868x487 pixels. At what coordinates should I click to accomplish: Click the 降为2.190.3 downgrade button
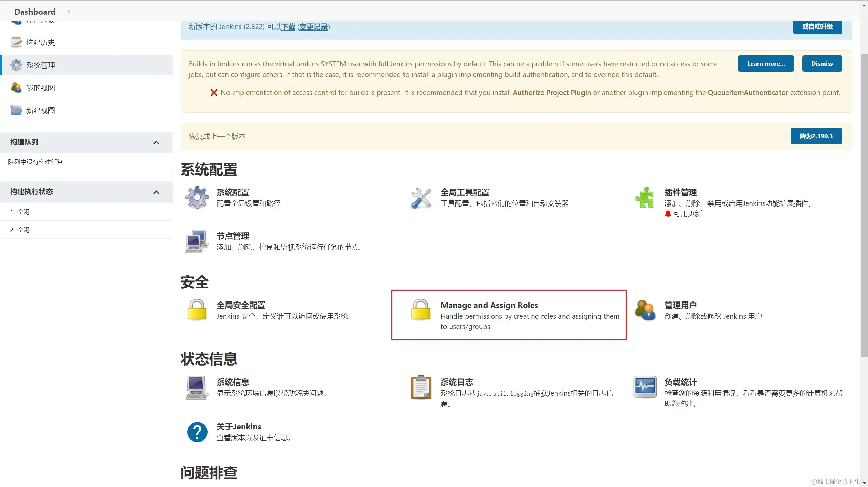[816, 136]
